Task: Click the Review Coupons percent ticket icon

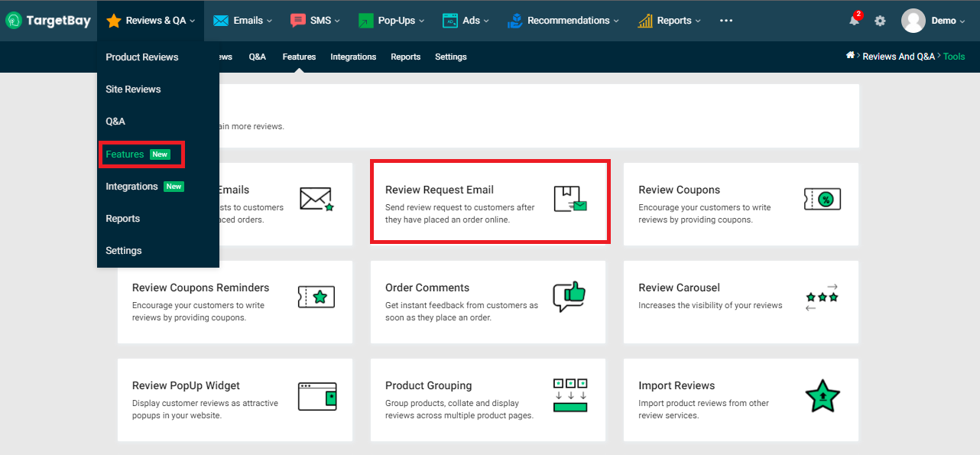Action: tap(823, 199)
